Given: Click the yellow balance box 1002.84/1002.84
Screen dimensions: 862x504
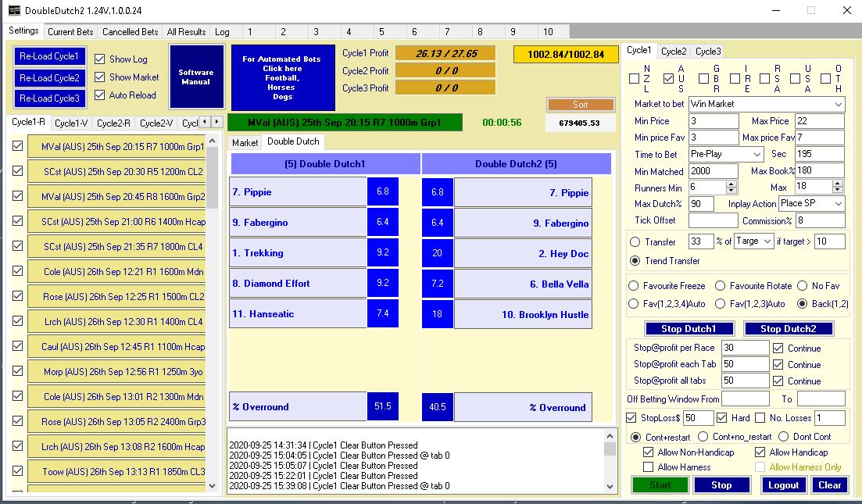Looking at the screenshot, I should pos(566,55).
